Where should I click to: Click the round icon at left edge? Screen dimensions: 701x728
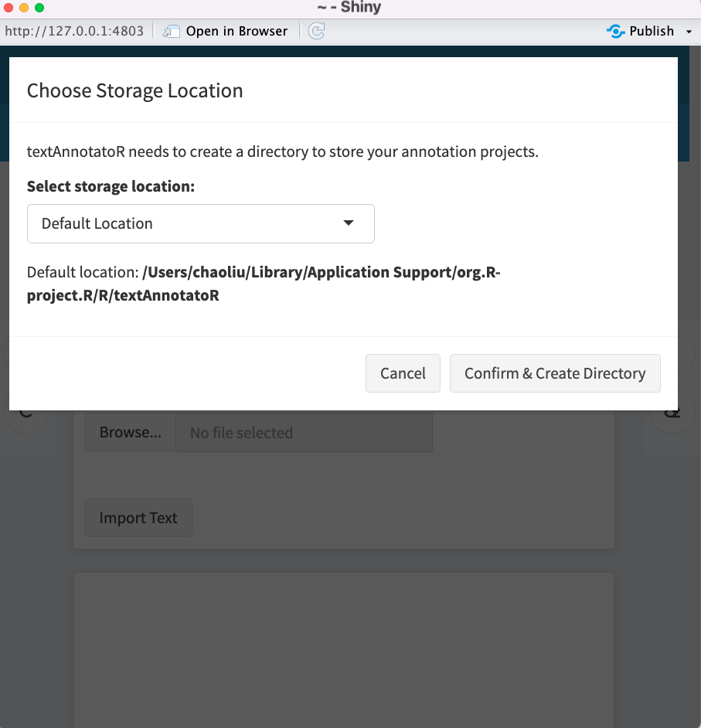(26, 412)
